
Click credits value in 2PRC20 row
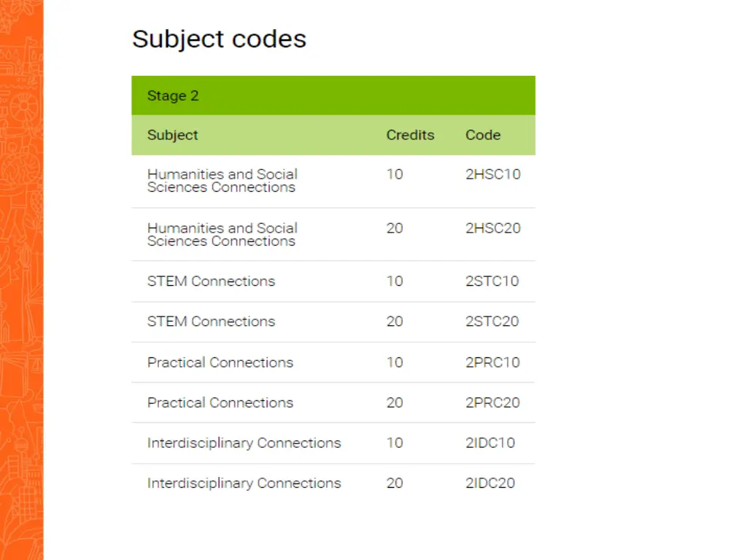click(395, 402)
